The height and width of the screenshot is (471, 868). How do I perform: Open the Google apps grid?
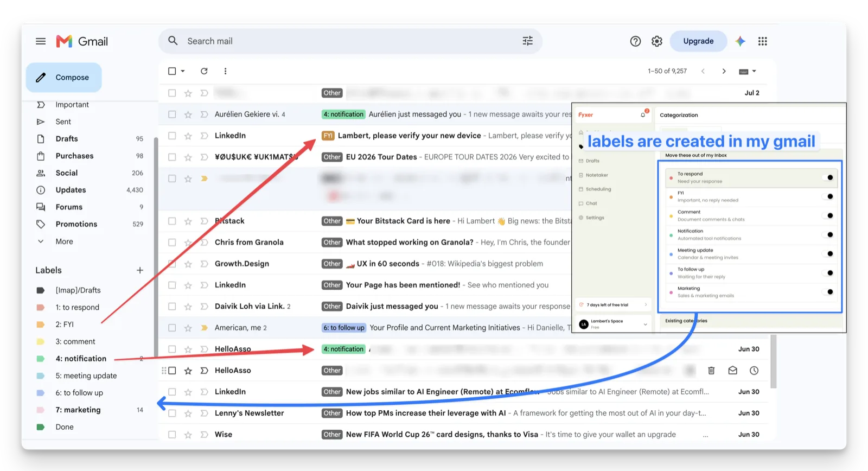(762, 41)
